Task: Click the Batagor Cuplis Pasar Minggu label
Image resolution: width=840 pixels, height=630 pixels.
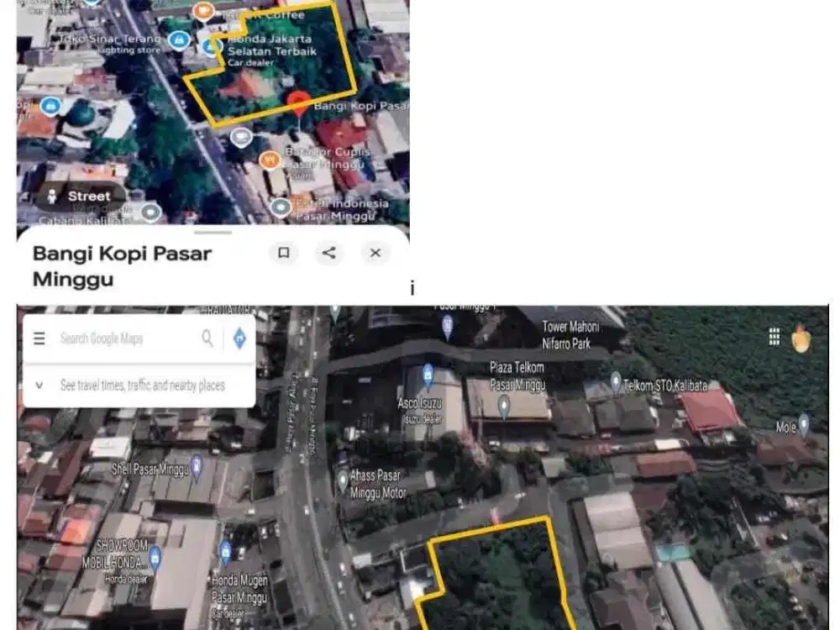Action: pos(327,158)
